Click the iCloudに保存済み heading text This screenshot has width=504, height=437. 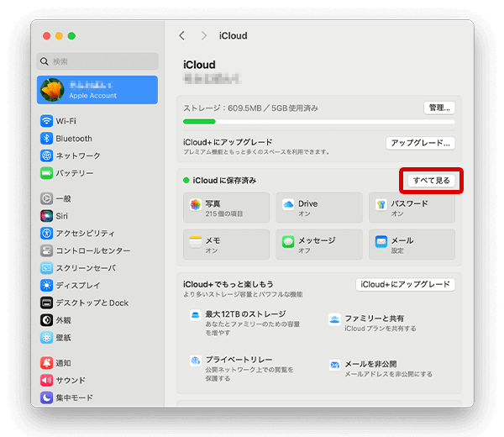click(224, 181)
